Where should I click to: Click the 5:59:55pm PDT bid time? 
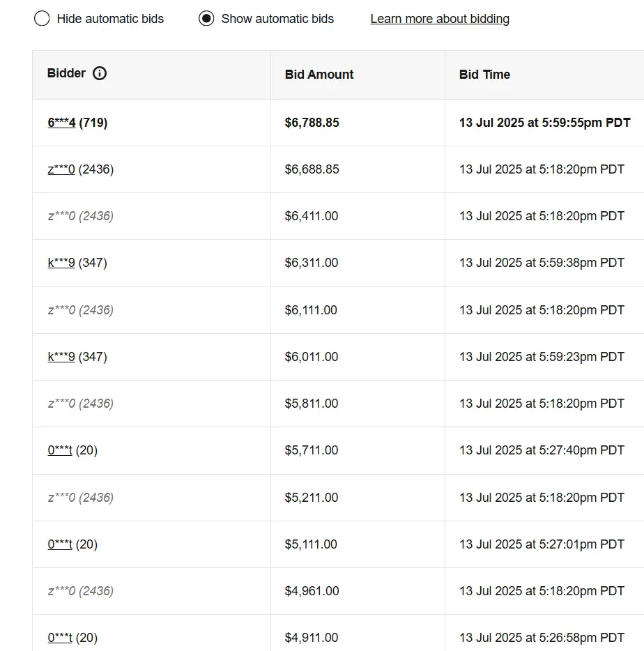tap(545, 123)
